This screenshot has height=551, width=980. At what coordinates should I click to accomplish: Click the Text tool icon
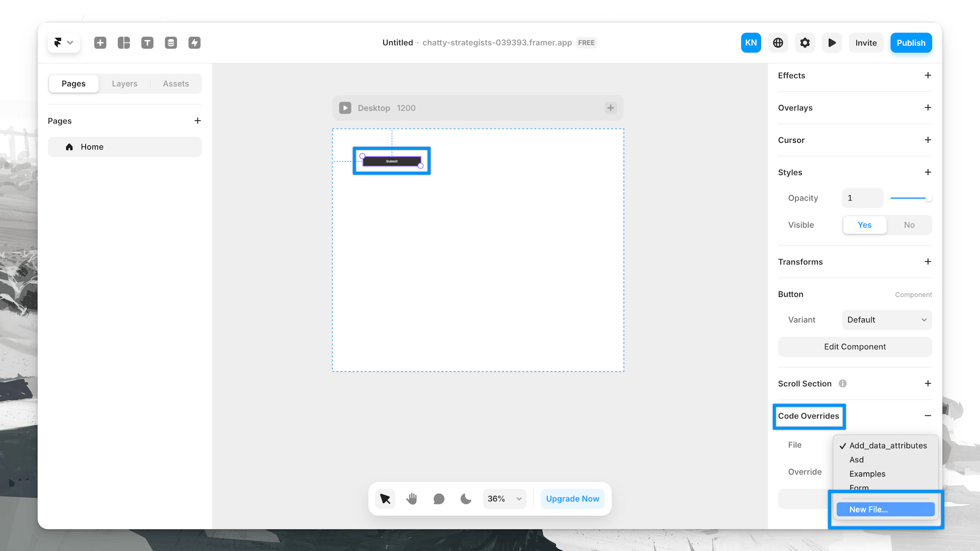coord(148,42)
